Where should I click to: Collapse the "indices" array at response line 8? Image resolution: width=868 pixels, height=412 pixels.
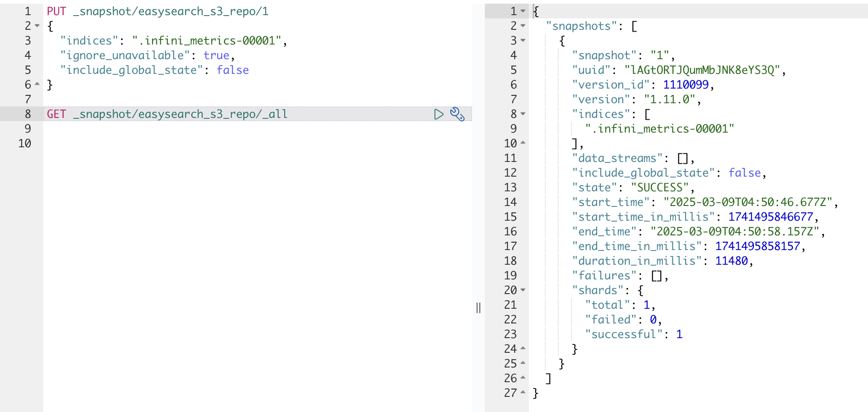[523, 114]
